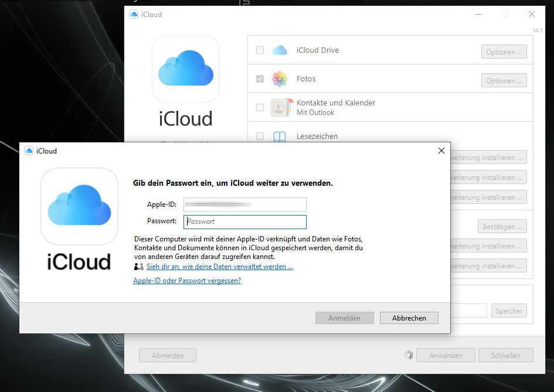
Task: Enable the Lesezeichen checkbox
Action: (260, 137)
